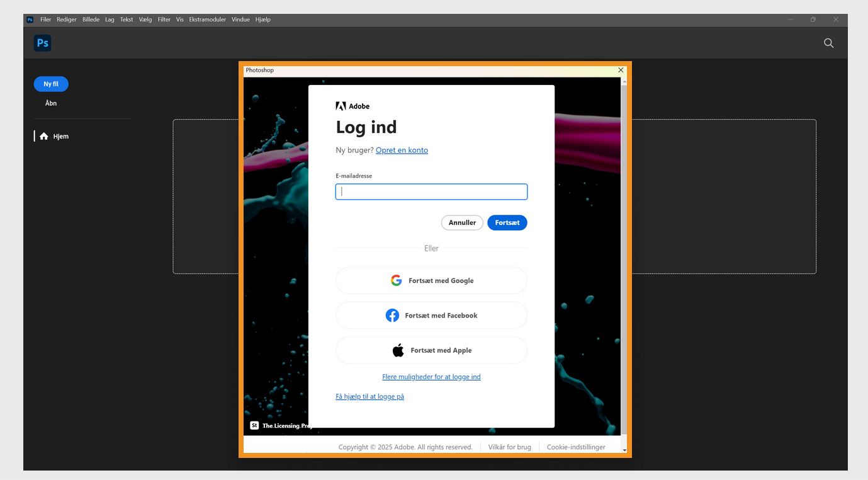Click inside the E-mailadresse field
868x480 pixels.
coord(431,191)
